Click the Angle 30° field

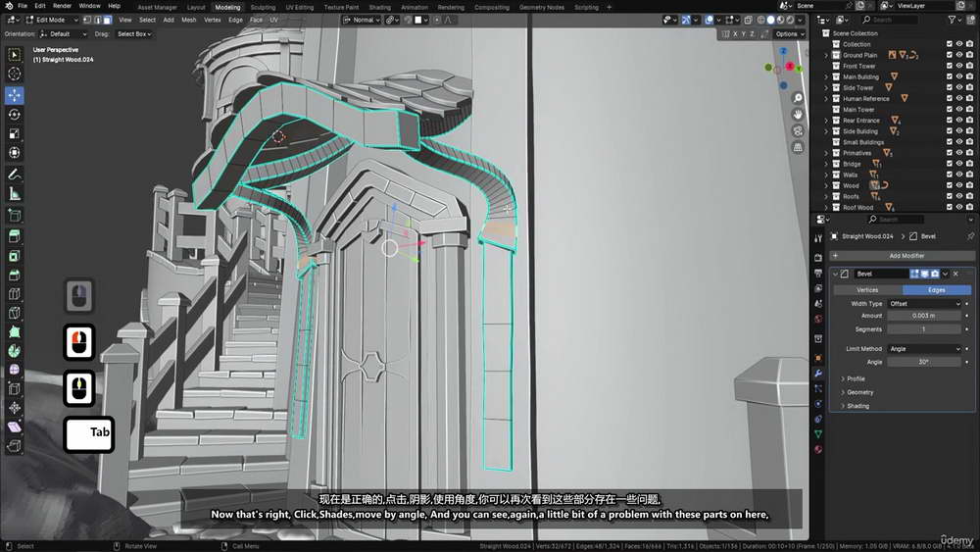coord(924,362)
